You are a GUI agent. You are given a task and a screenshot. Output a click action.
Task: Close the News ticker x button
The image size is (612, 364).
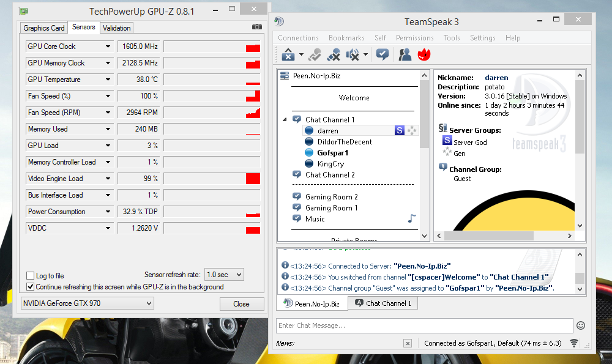coord(408,343)
